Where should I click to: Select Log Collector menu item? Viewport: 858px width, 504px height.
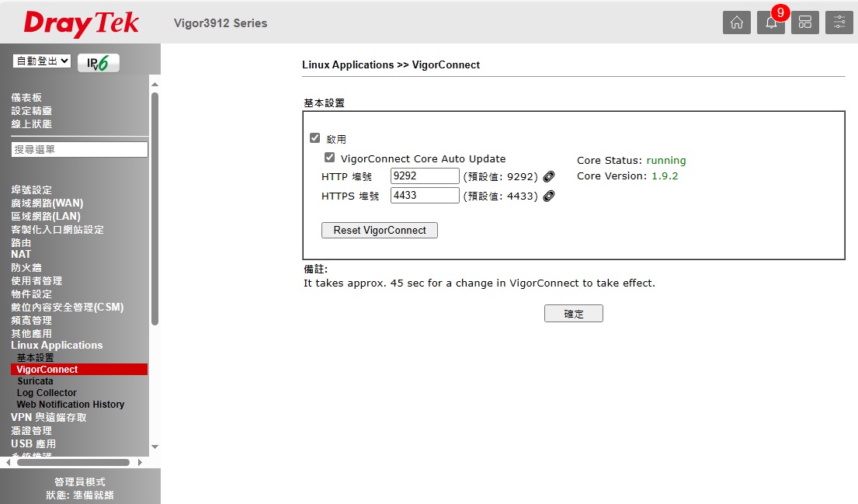[47, 393]
